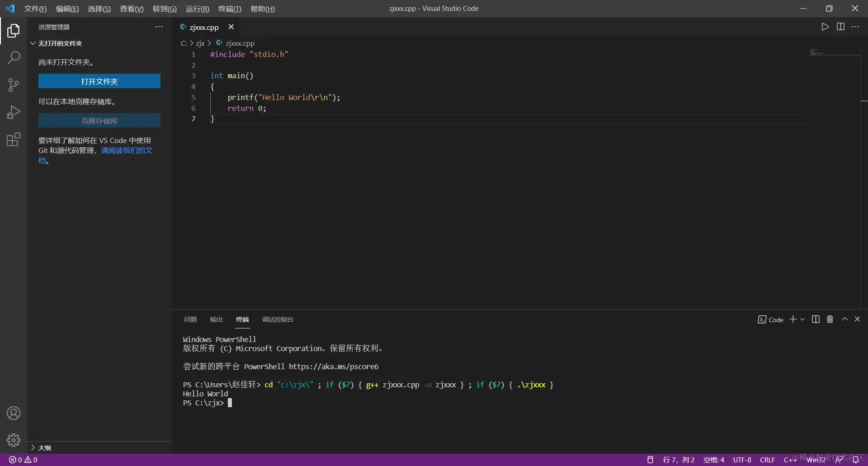Close the terminal panel

pyautogui.click(x=857, y=319)
